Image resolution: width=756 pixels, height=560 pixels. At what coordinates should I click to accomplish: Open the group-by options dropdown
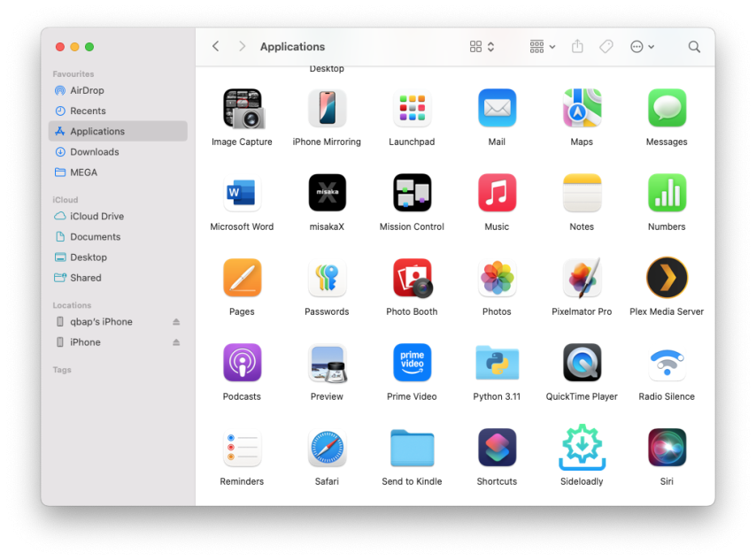click(543, 46)
